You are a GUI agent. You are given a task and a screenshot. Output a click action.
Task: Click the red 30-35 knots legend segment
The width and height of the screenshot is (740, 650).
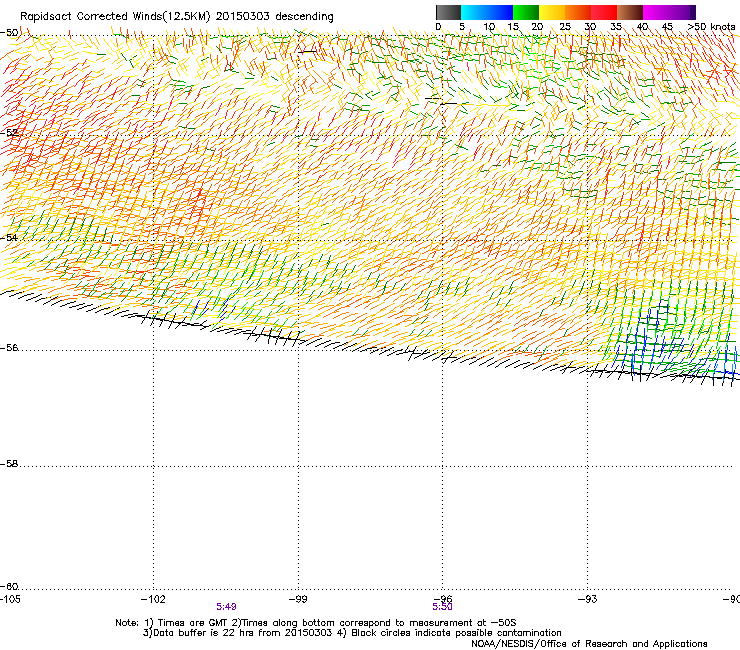[604, 12]
